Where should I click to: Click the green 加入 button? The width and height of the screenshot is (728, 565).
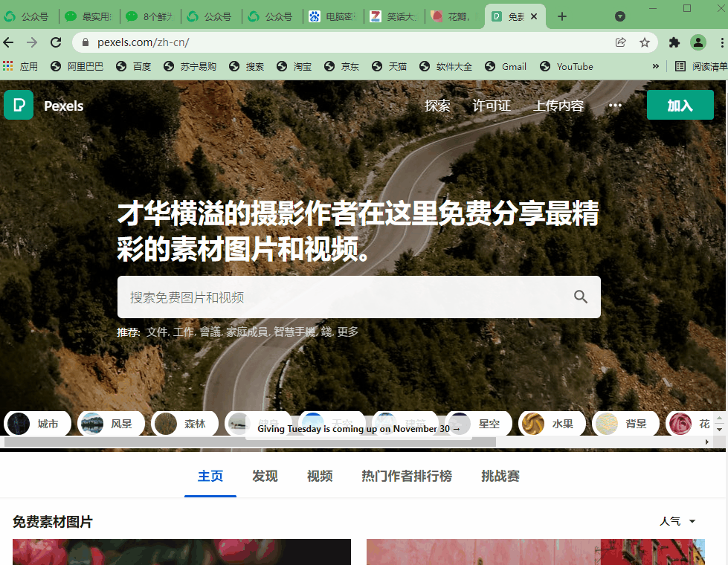coord(680,105)
